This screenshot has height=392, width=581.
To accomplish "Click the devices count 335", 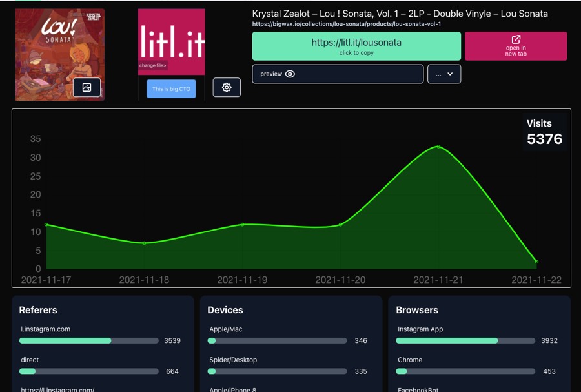I will [361, 371].
